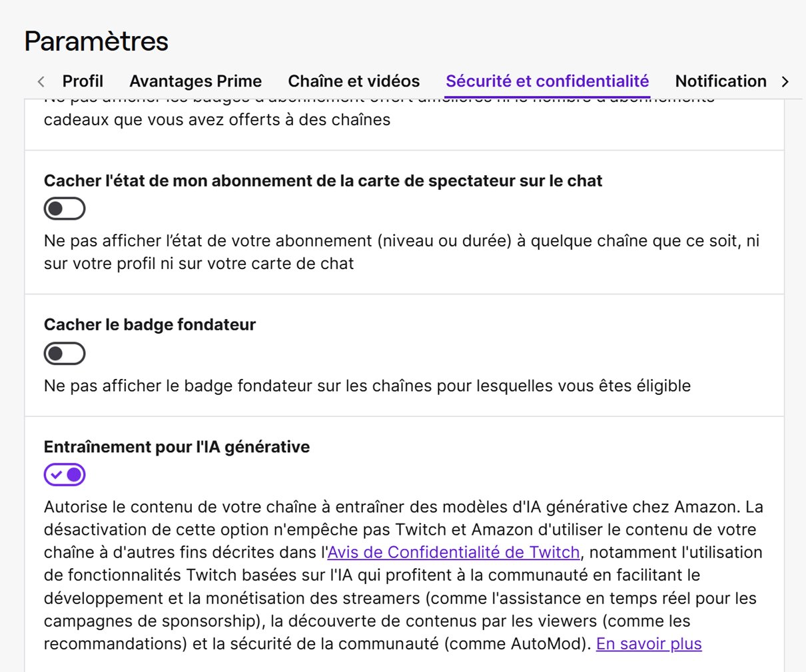This screenshot has width=806, height=672.
Task: Click the left chevron to scroll tabs back
Action: click(41, 81)
